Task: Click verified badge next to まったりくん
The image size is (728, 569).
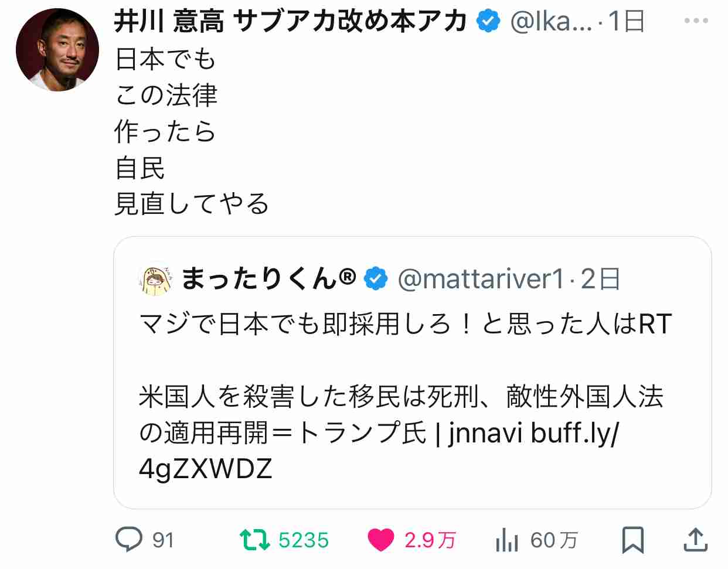Action: coord(376,279)
